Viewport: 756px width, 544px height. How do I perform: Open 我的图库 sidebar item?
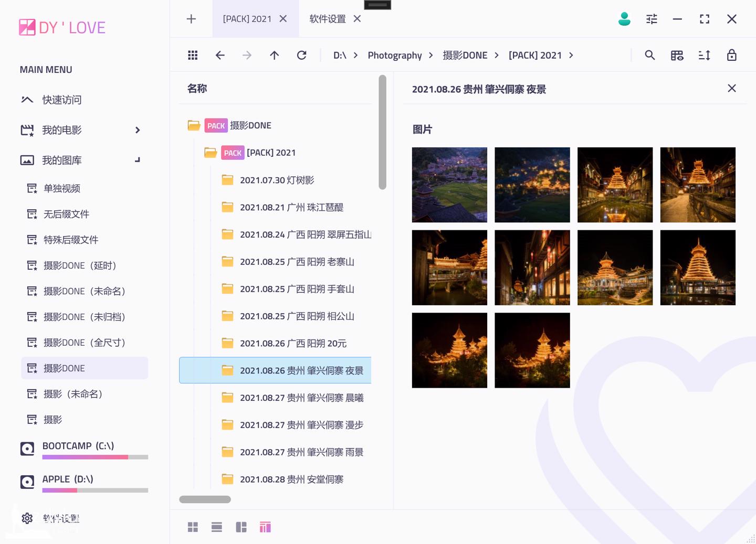point(61,160)
